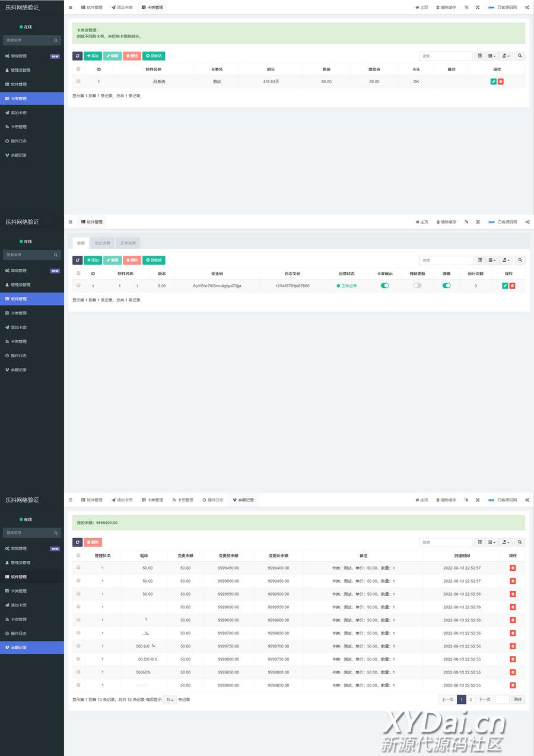Tick the checkbox for the 弱系统 row
Screen dimensions: 534x756
pos(78,81)
